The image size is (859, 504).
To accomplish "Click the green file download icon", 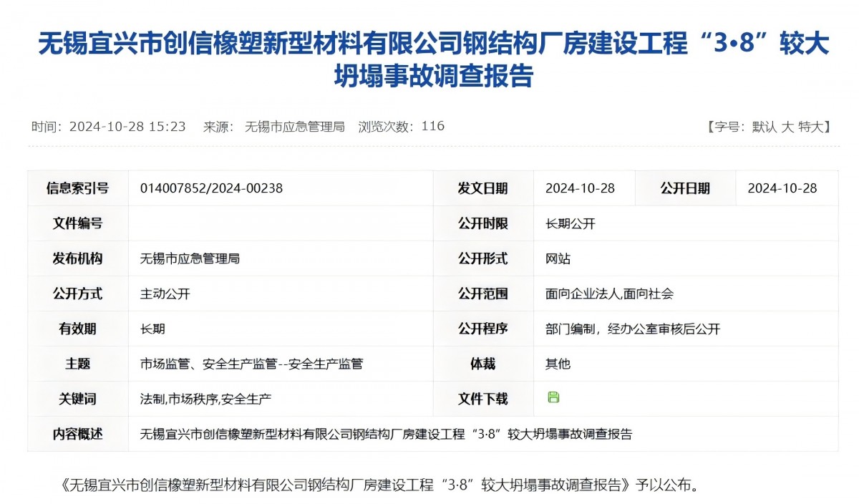I will tap(553, 397).
